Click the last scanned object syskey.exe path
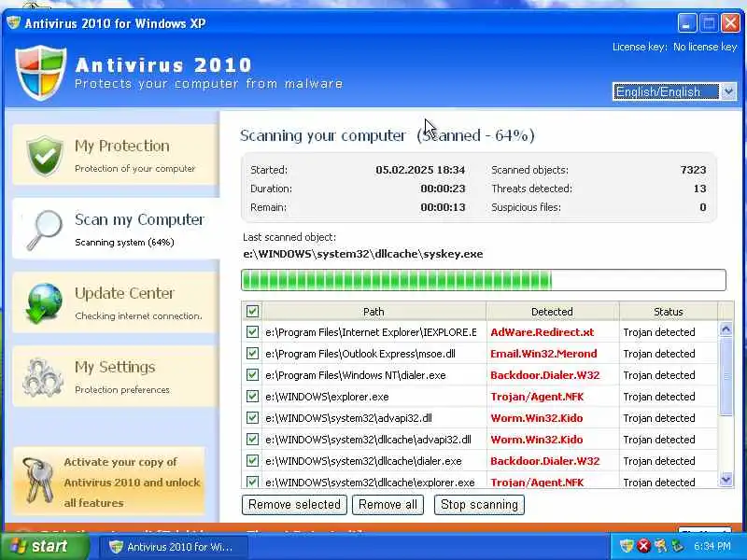The width and height of the screenshot is (747, 560). 363,254
